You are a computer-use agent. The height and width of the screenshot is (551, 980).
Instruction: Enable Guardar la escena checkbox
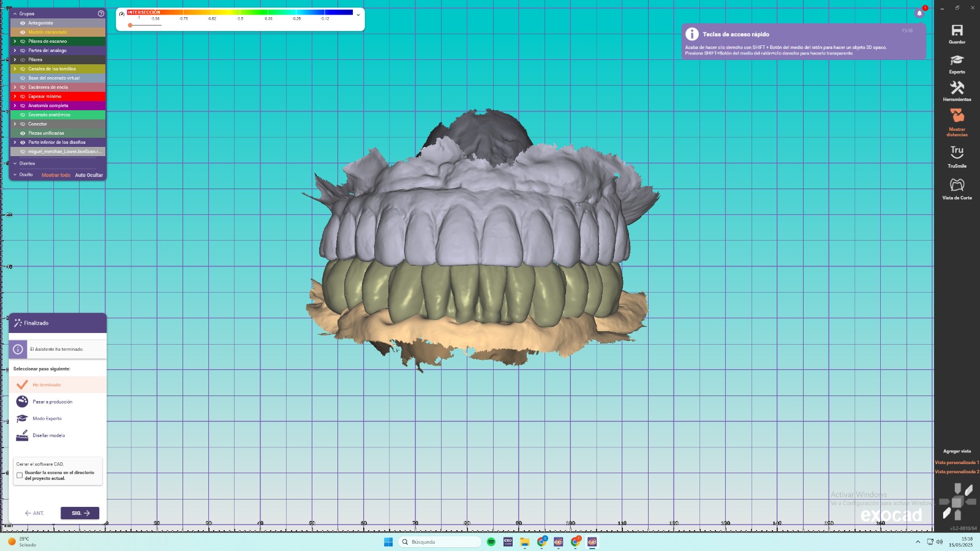pyautogui.click(x=20, y=475)
